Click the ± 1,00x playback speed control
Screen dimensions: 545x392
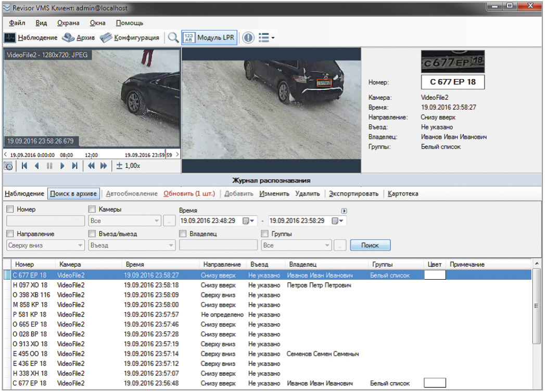pos(128,166)
